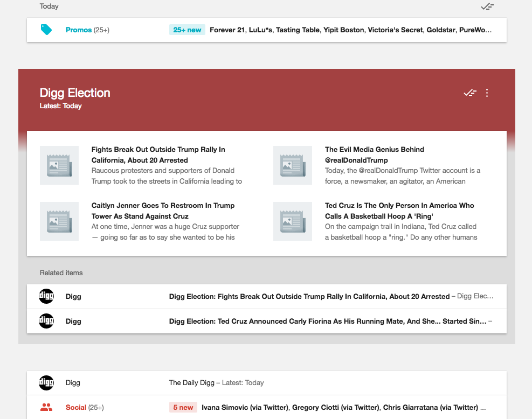Mark all Today items done with sweep icon
Viewport: 532px width, 419px height.
(487, 6)
